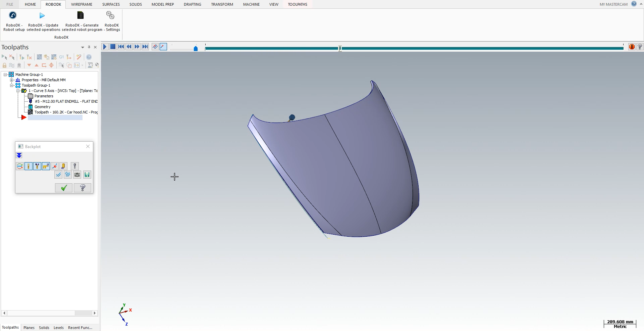Toggle display rapid moves in Backplot
Screen dimensions: 644x331
click(46, 166)
